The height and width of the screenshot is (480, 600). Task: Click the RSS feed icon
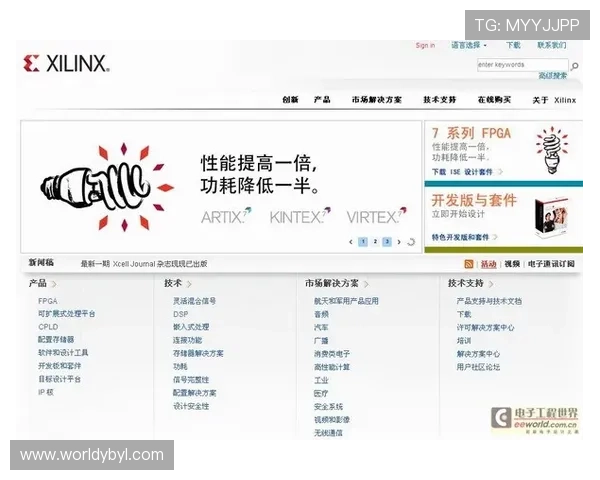(x=468, y=264)
